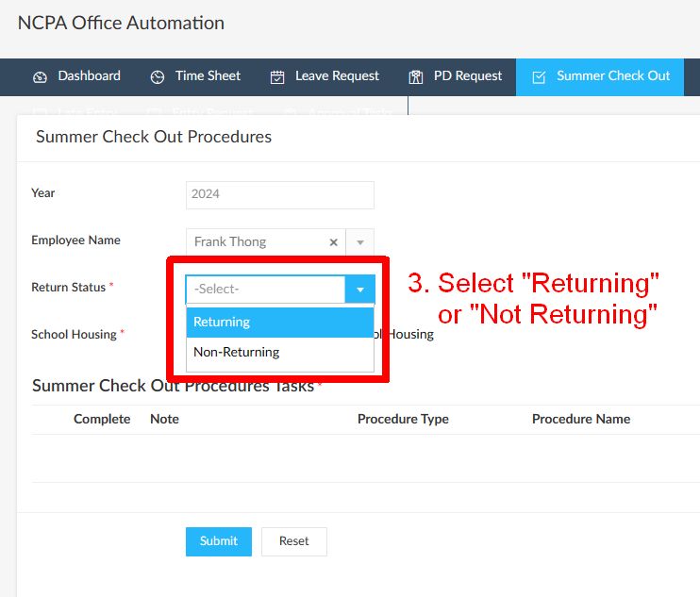The image size is (700, 597).
Task: Expand the Employee Name dropdown arrow
Action: (x=360, y=242)
